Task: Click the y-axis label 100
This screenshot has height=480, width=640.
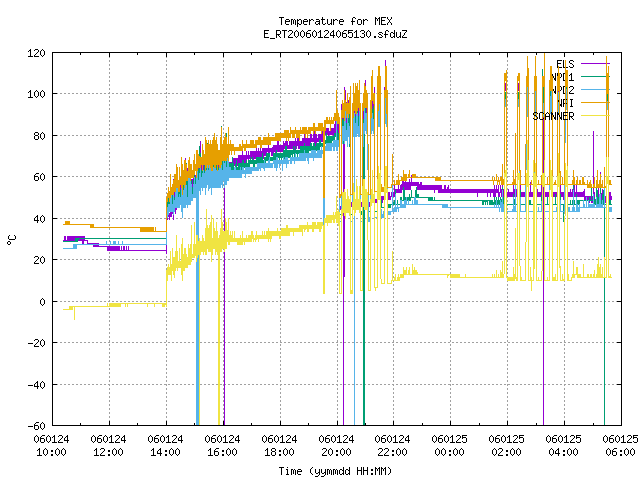Action: pyautogui.click(x=36, y=94)
